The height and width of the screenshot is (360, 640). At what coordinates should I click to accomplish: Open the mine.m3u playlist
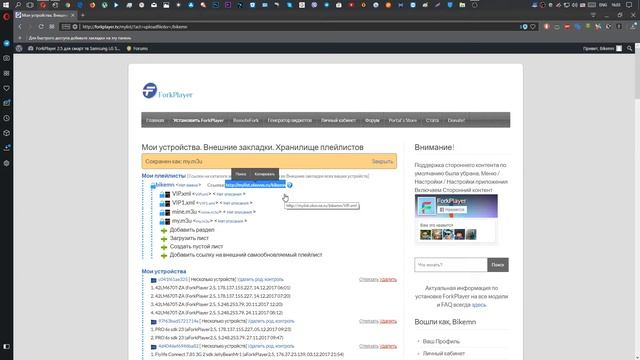point(184,212)
